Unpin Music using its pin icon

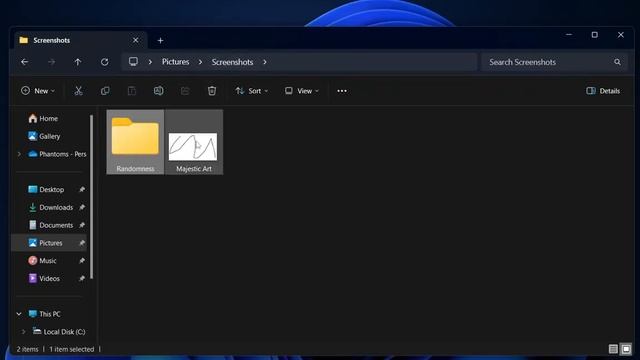[82, 260]
